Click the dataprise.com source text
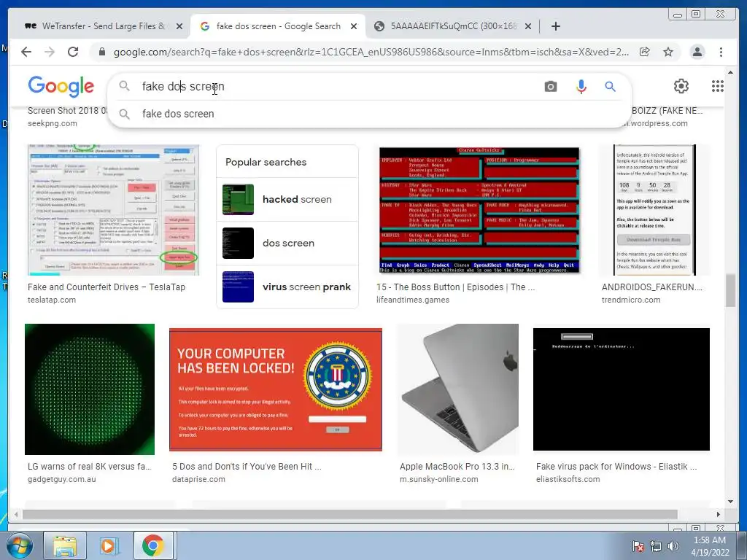 pyautogui.click(x=198, y=480)
